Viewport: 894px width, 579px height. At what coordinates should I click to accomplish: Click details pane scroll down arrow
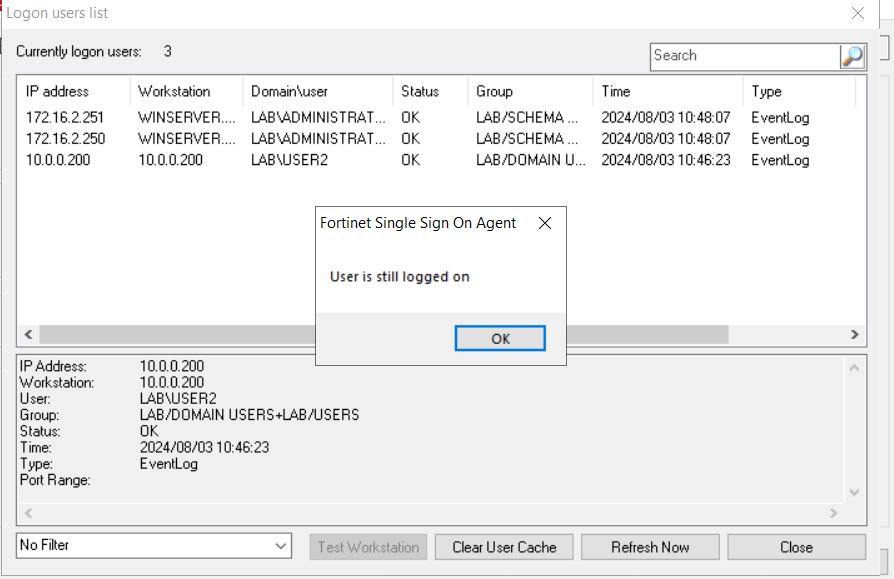[854, 492]
